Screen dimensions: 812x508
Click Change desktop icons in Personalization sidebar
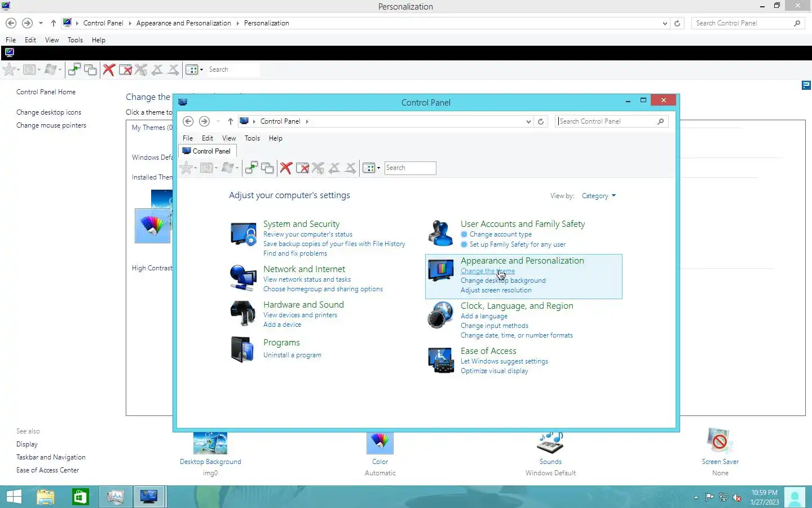click(48, 112)
